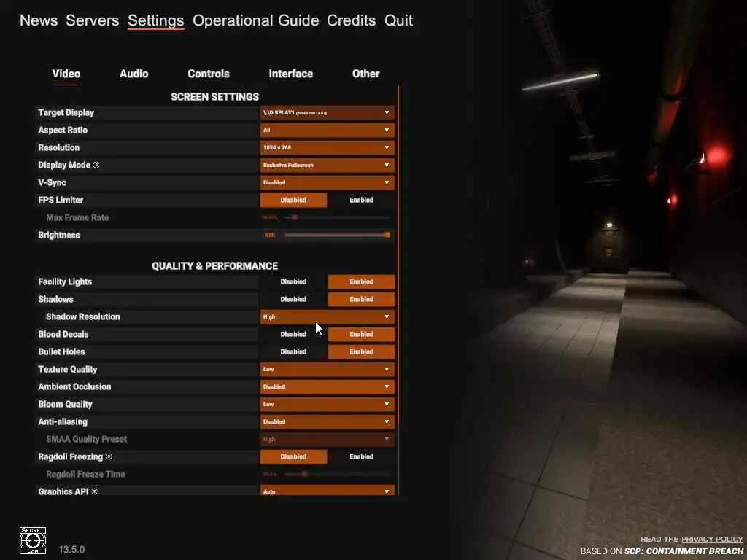
Task: Click info icon next to Ragdoll Freezing
Action: pos(109,456)
